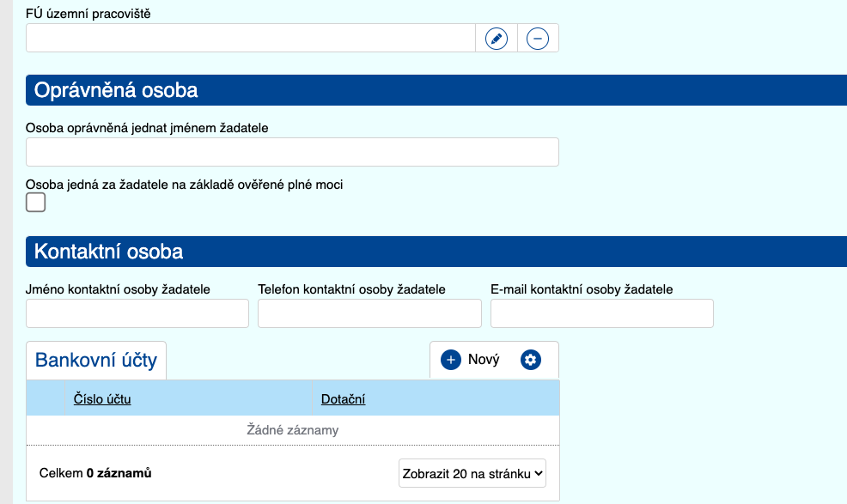
Task: Click the Žádné záznamy empty table row
Action: click(x=293, y=430)
